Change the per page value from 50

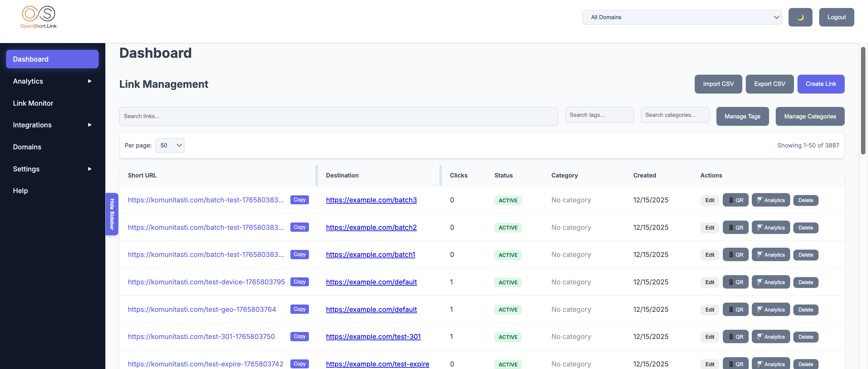[169, 145]
